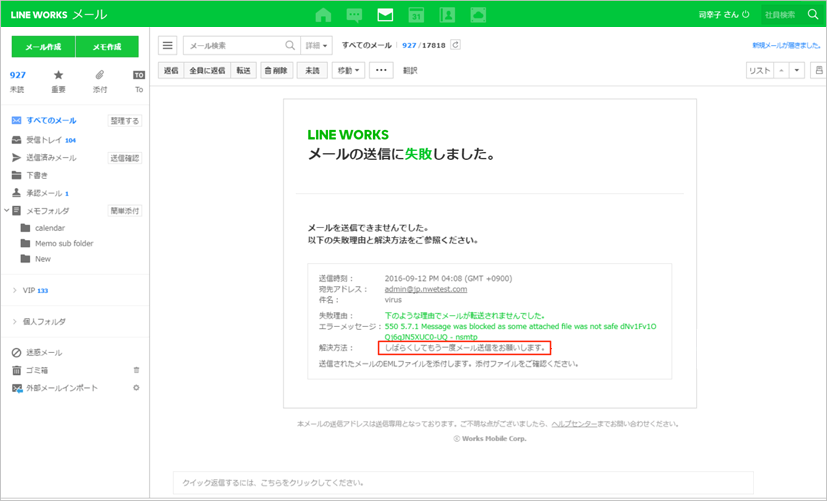
Task: Open the chat/message bubble icon
Action: (x=354, y=15)
